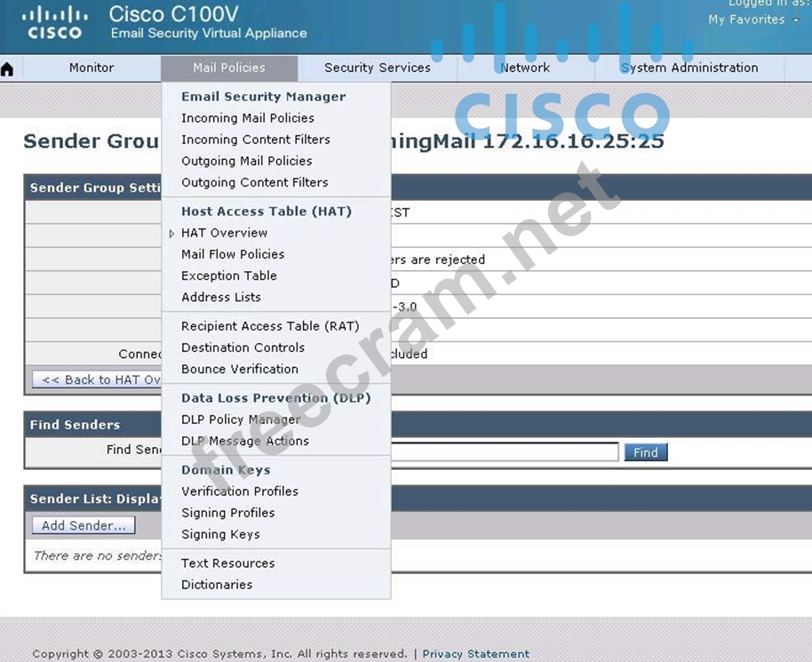Select Mail Flow Policies menu item
Image resolution: width=812 pixels, height=662 pixels.
click(x=233, y=254)
